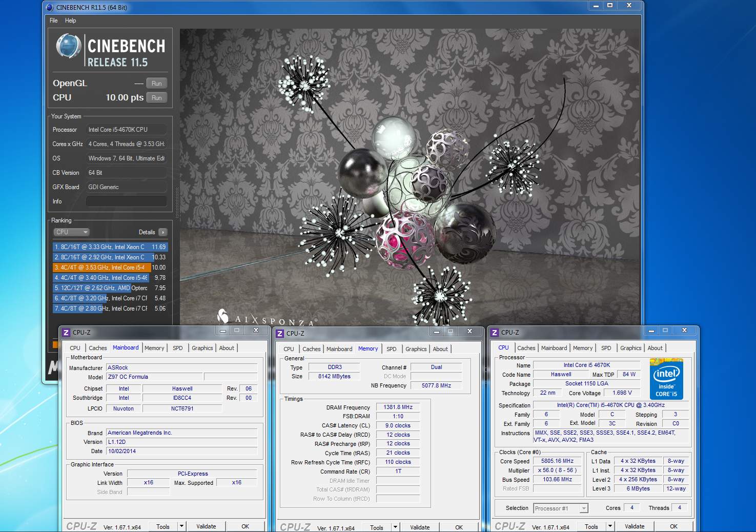This screenshot has width=756, height=532.
Task: Open Tools dropdown arrow in right CPU-Z window
Action: (x=610, y=526)
